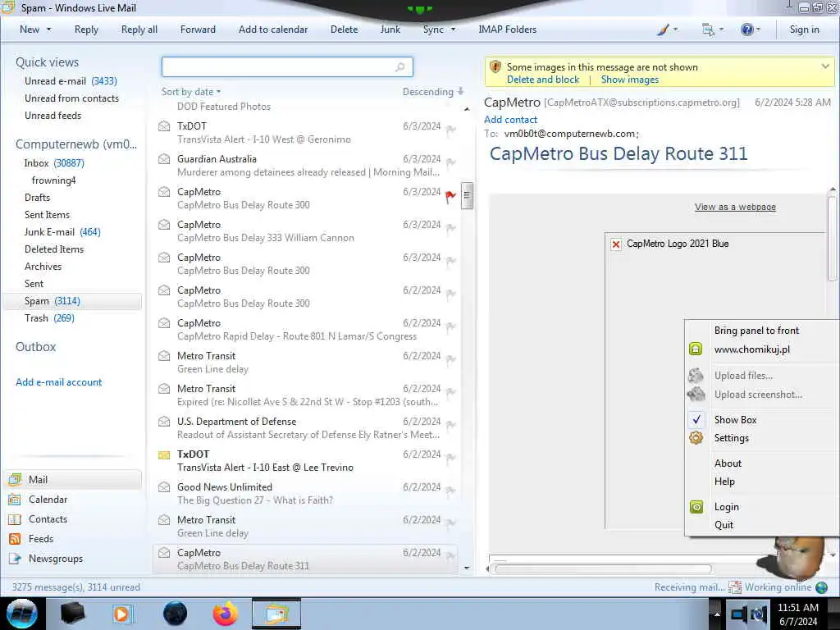Open the media player taskbar icon

pyautogui.click(x=121, y=614)
